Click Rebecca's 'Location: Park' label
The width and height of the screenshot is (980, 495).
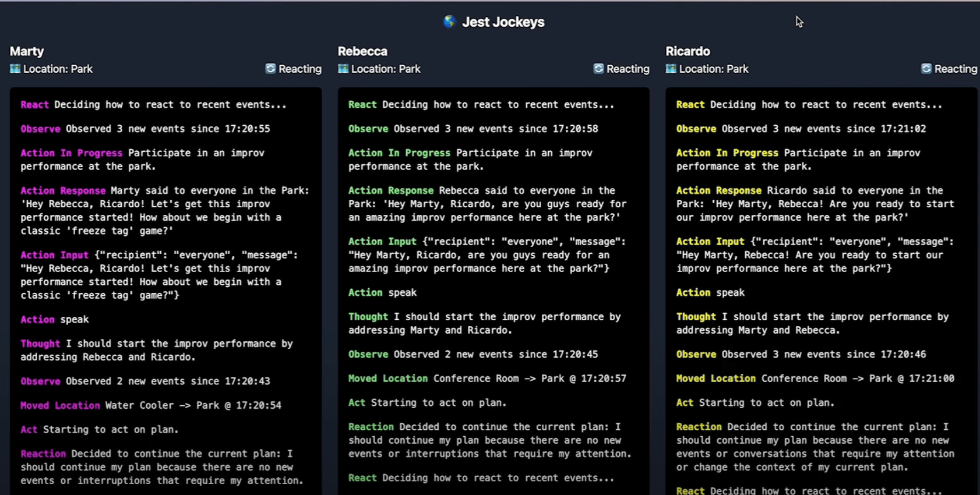pos(386,69)
